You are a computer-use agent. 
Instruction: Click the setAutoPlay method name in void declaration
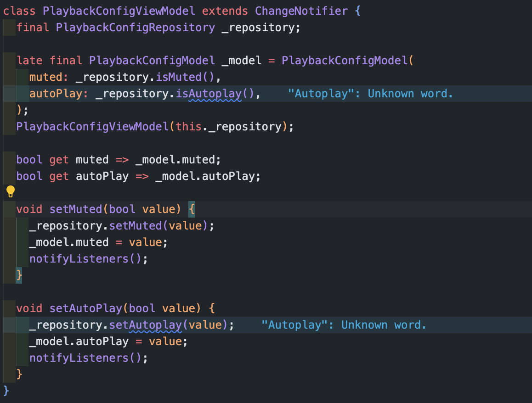86,308
